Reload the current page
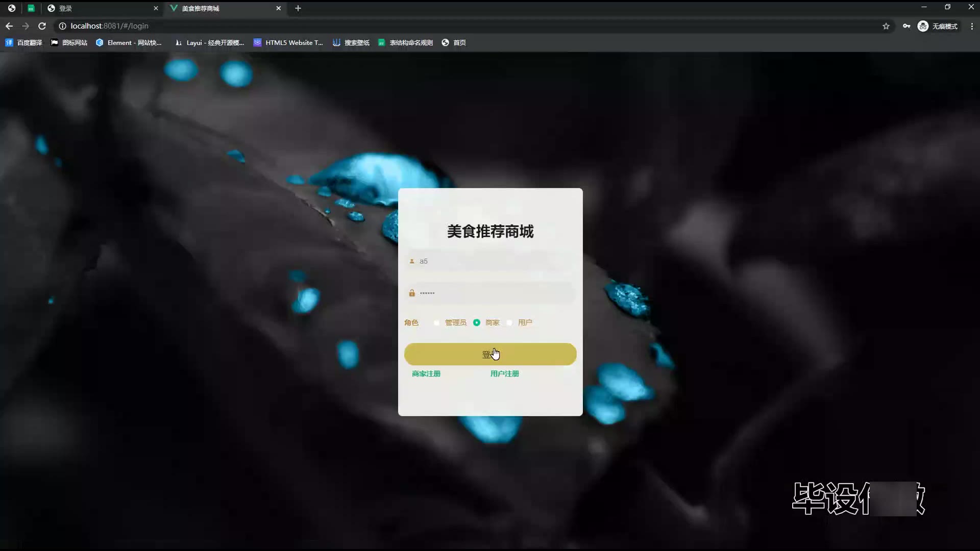 (x=42, y=26)
